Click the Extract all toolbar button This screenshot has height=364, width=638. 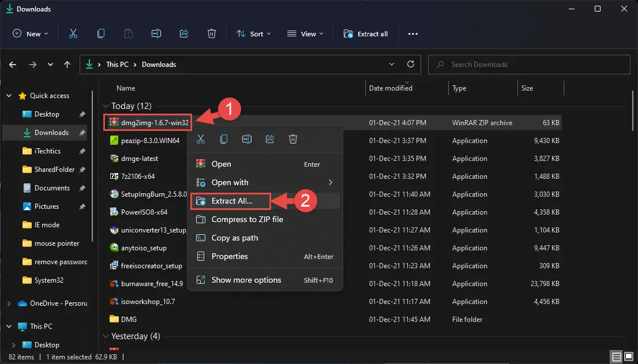click(366, 34)
